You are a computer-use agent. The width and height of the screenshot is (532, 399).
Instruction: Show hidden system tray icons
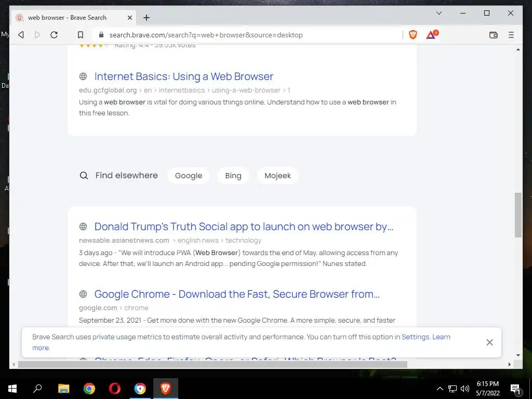(440, 389)
